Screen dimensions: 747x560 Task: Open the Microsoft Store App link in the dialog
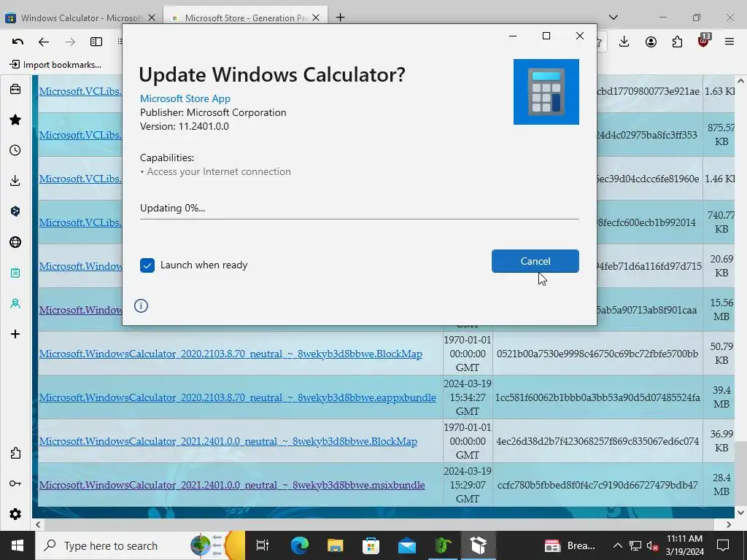(185, 98)
